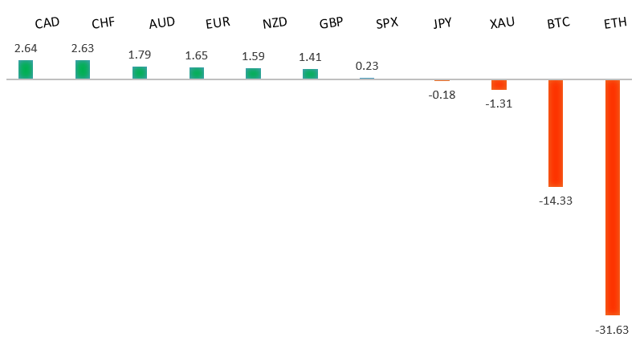
Task: Click the CAD label at the top
Action: 47,22
